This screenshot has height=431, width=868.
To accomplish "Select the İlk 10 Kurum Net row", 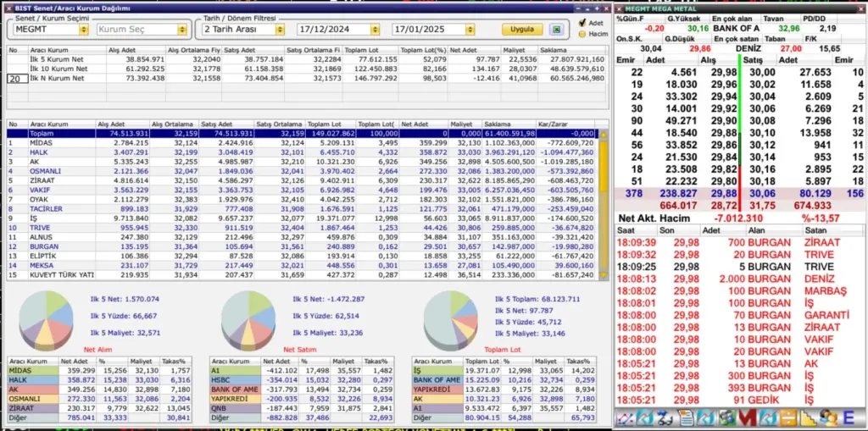I will pos(307,69).
